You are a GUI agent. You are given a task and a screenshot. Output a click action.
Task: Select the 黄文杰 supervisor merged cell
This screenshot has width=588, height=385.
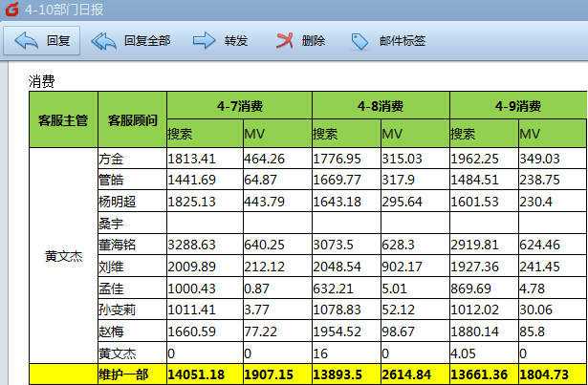click(62, 256)
